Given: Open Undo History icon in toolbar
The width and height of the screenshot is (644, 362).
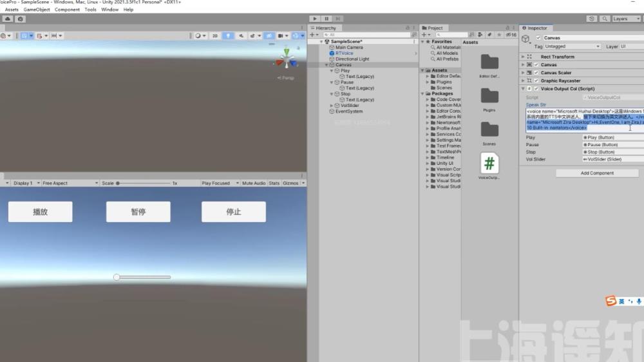Looking at the screenshot, I should [x=591, y=19].
